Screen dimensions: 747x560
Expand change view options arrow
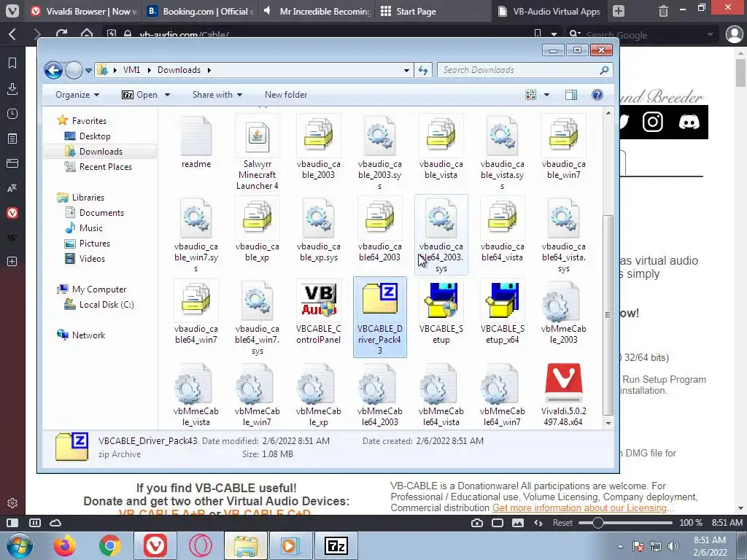pos(546,95)
